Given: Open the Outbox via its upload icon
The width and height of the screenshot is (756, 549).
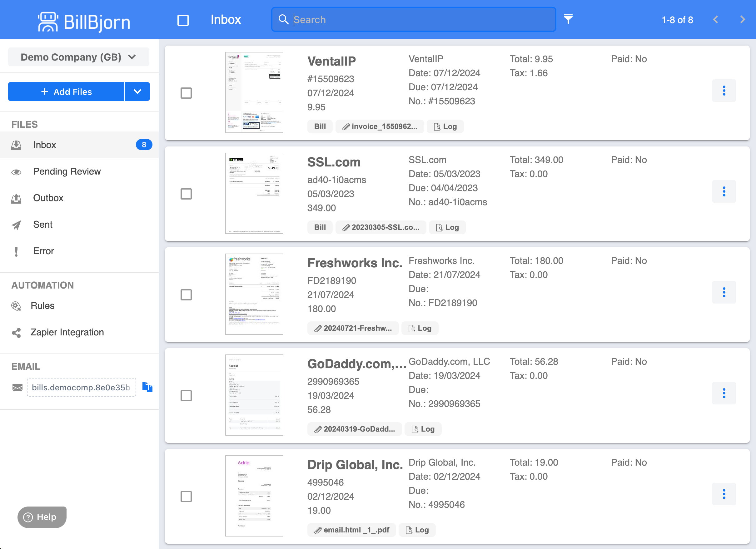Looking at the screenshot, I should pos(16,198).
